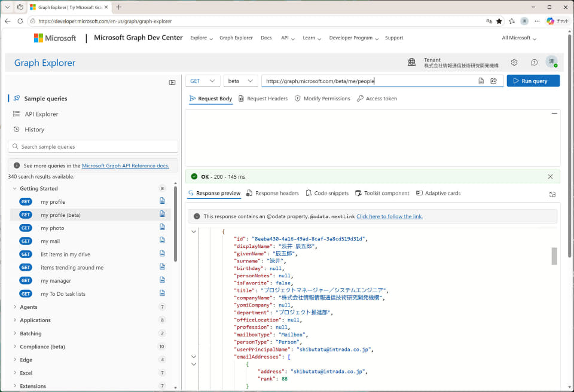The width and height of the screenshot is (574, 392).
Task: Open Microsoft Graph API Reference docs link
Action: [x=125, y=166]
